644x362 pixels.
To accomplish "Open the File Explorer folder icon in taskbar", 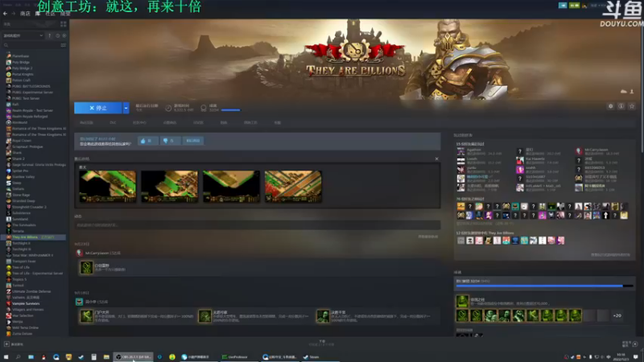I will point(106,357).
